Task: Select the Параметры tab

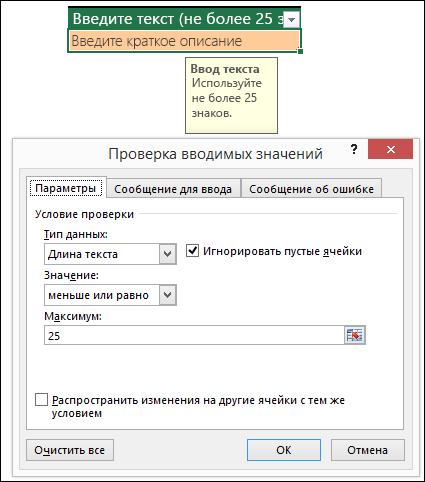Action: coord(66,188)
